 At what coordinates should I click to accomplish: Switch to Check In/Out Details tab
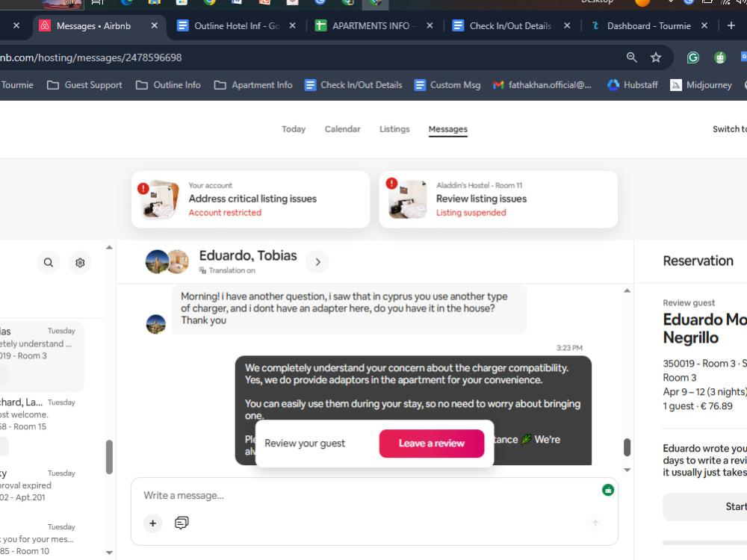pos(511,25)
